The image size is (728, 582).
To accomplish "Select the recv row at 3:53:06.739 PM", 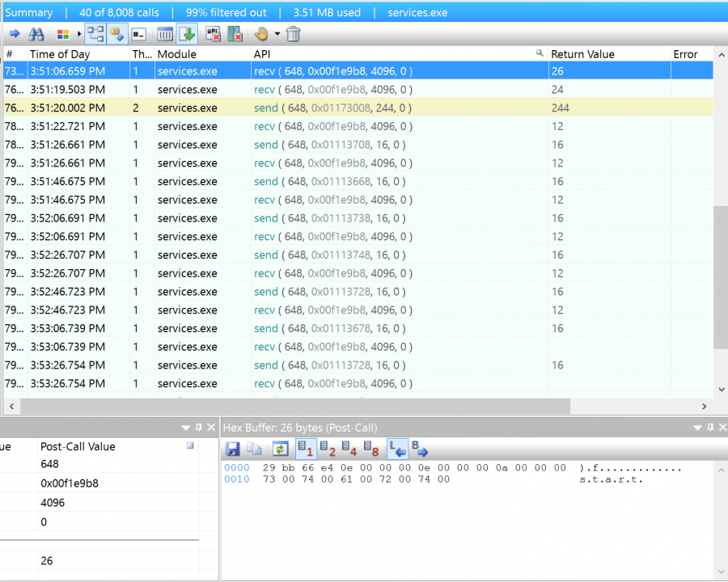I will [x=358, y=347].
